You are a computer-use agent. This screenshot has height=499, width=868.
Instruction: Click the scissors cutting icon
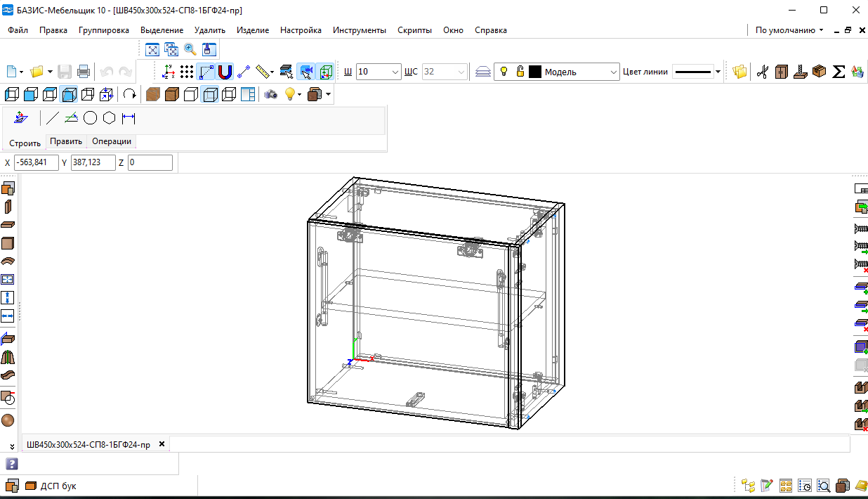pyautogui.click(x=763, y=72)
